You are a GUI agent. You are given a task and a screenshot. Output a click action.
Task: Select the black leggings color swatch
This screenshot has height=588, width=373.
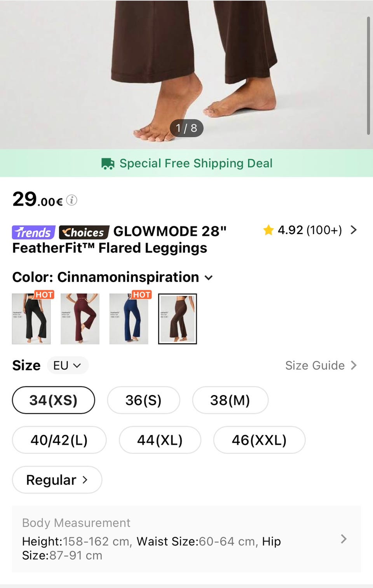coord(31,319)
